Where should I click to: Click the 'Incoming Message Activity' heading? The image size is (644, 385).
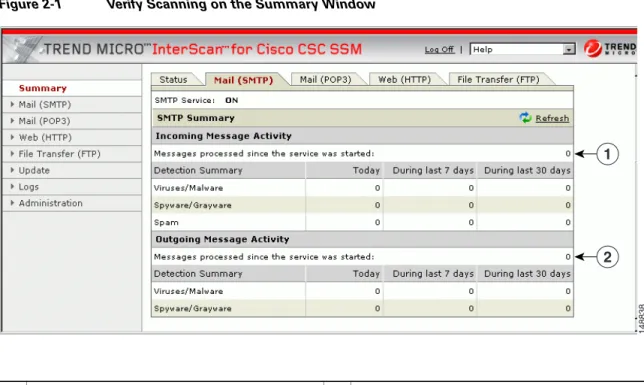pos(223,136)
